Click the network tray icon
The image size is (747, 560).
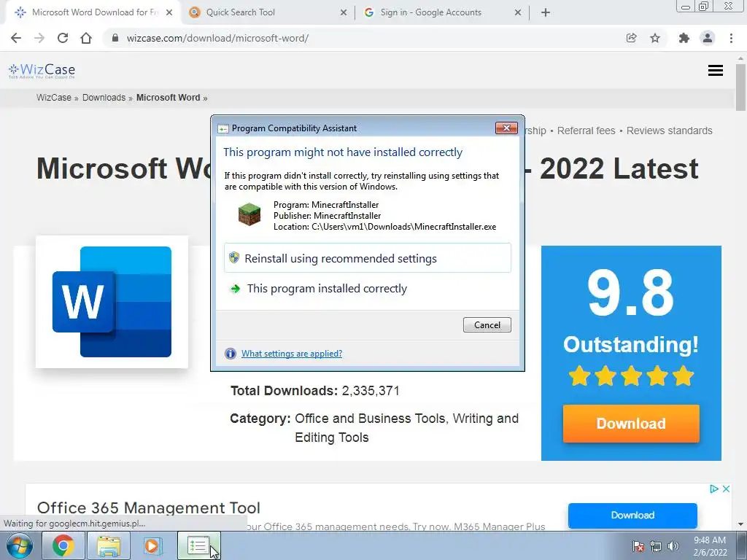click(x=656, y=546)
